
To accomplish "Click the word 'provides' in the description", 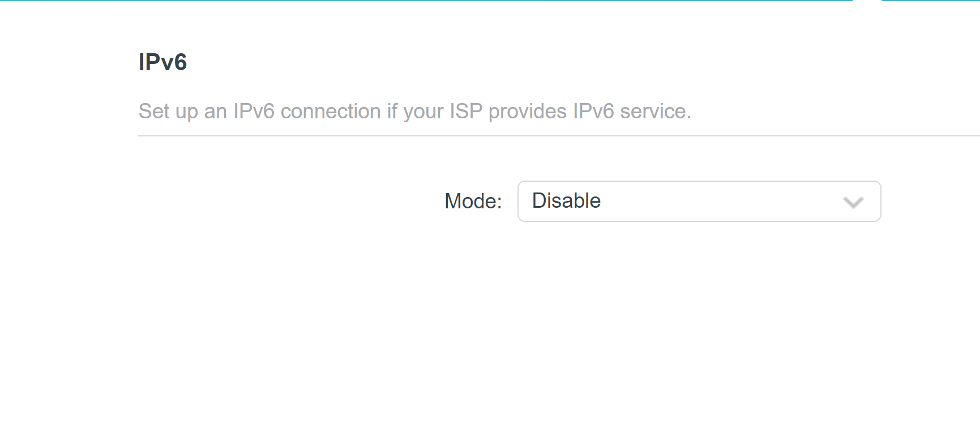I will 527,112.
